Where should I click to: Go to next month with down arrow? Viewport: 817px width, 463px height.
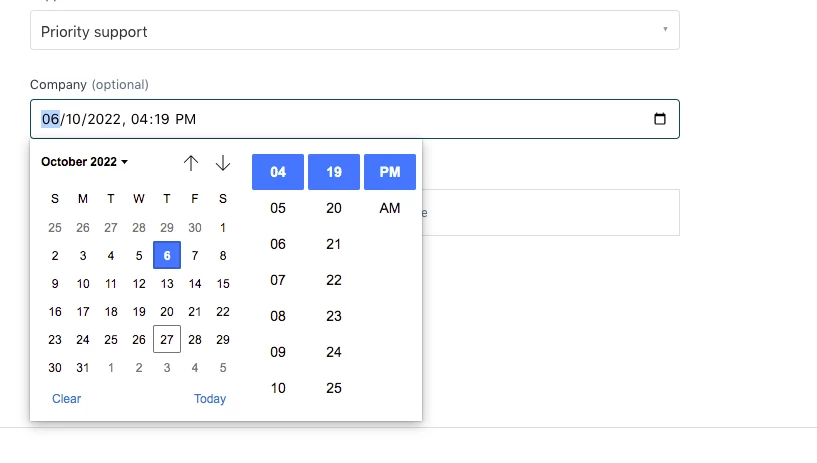pyautogui.click(x=223, y=162)
